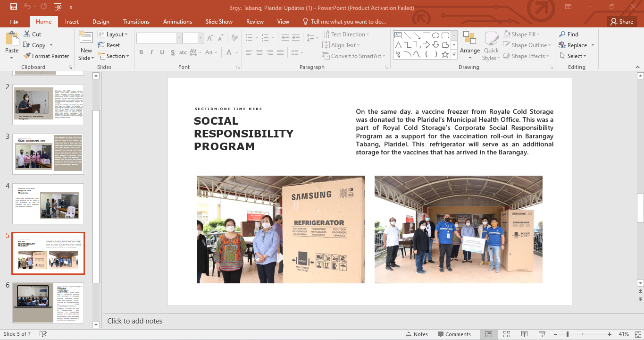Click the Cut scissors command
The image size is (644, 340).
pos(32,34)
